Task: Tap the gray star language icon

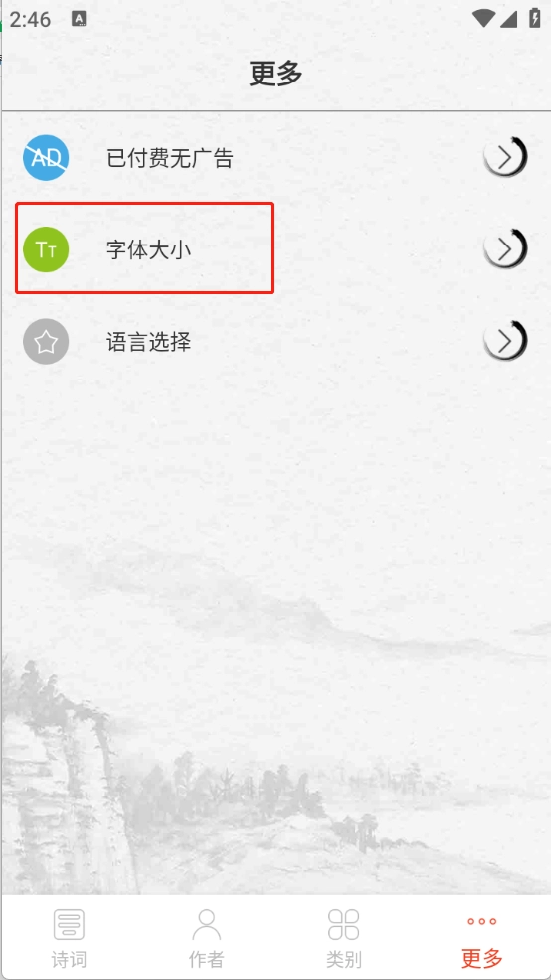Action: pos(46,341)
